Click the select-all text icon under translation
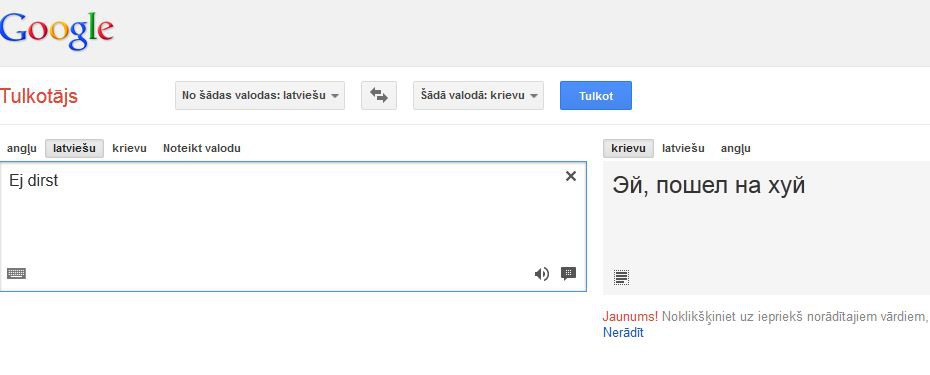Image resolution: width=930 pixels, height=375 pixels. click(621, 277)
